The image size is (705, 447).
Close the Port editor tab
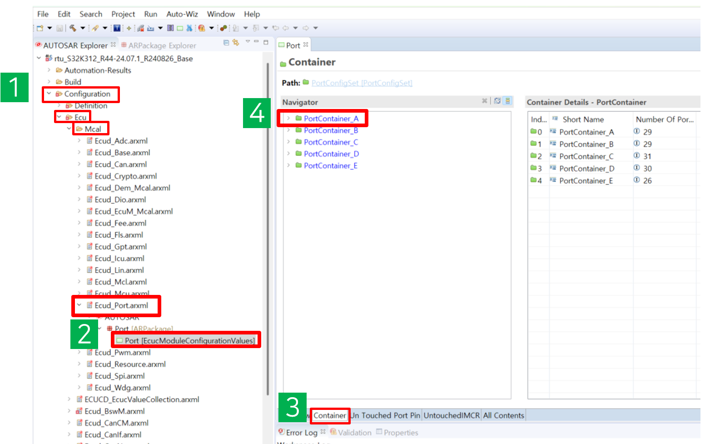coord(306,44)
